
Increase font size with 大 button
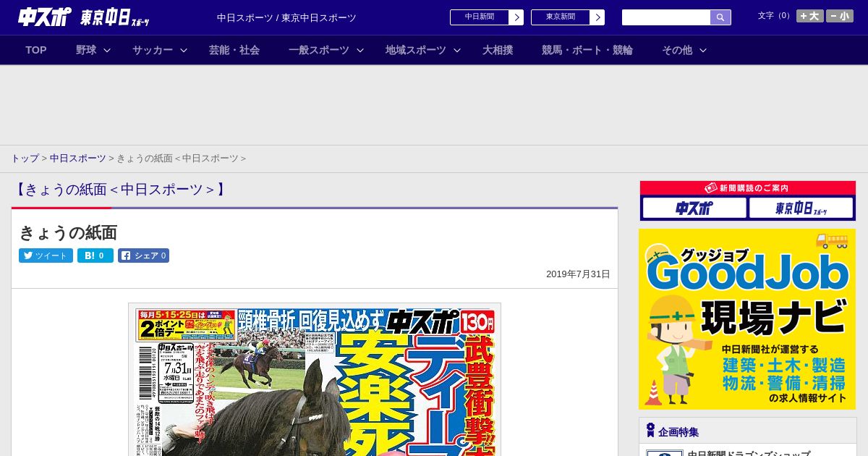tap(810, 16)
